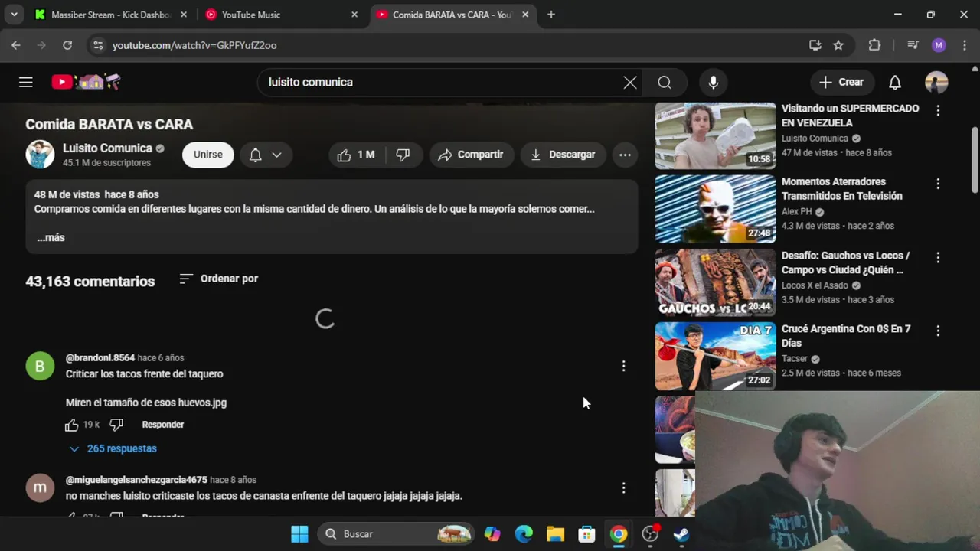Open the Luisito Comunica channel name link
The width and height of the screenshot is (980, 551).
pos(107,148)
